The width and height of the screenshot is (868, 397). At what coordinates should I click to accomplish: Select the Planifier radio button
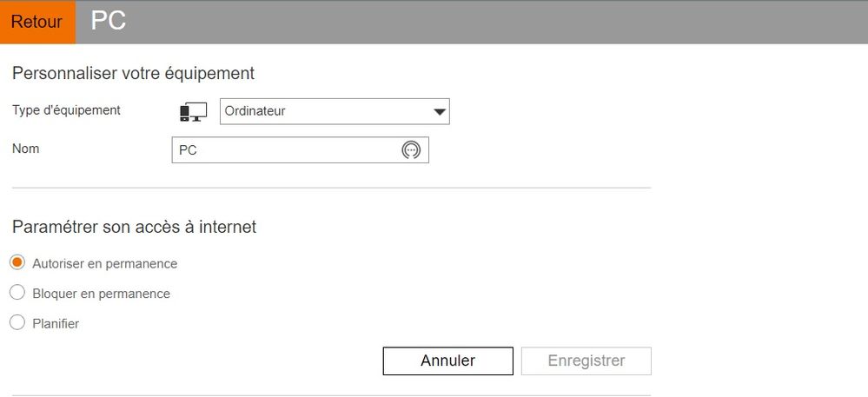tap(17, 323)
